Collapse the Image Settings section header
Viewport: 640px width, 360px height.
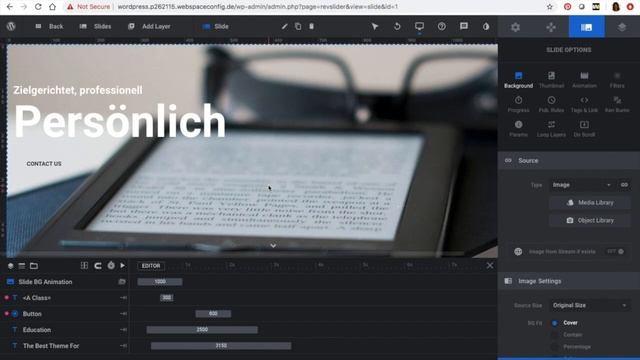click(569, 281)
